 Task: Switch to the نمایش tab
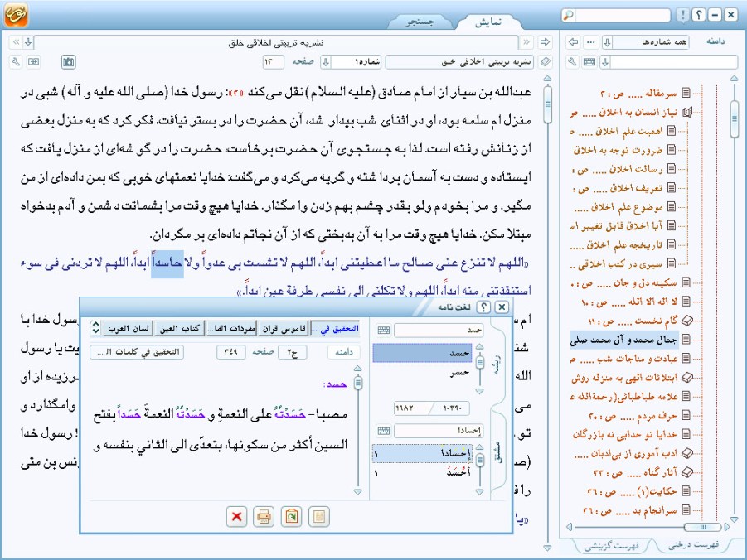488,22
